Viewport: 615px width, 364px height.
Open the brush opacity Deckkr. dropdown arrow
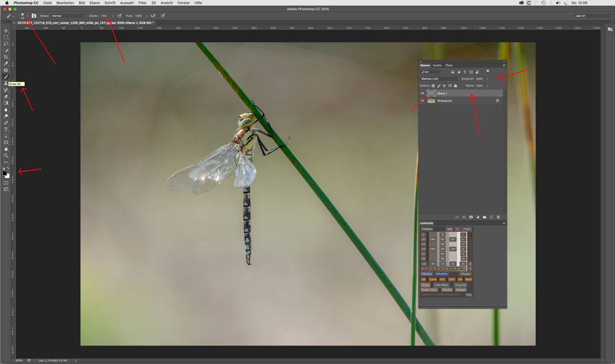pyautogui.click(x=113, y=16)
